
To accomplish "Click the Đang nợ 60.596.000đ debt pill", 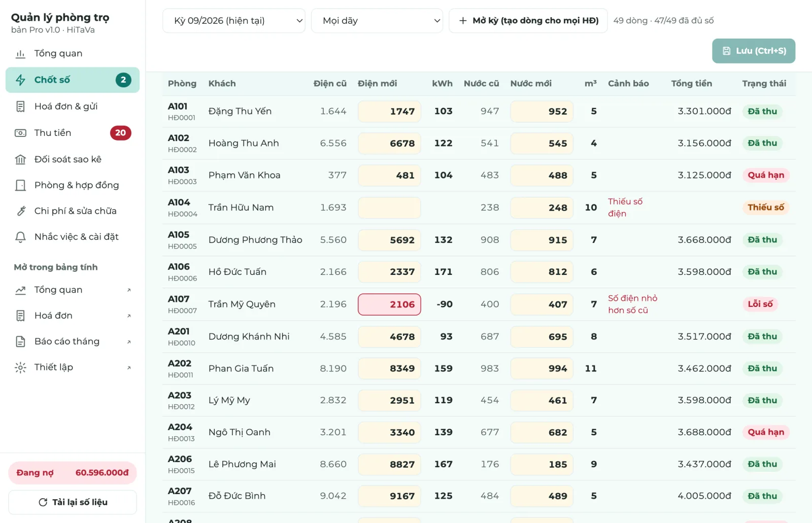I will pos(73,473).
